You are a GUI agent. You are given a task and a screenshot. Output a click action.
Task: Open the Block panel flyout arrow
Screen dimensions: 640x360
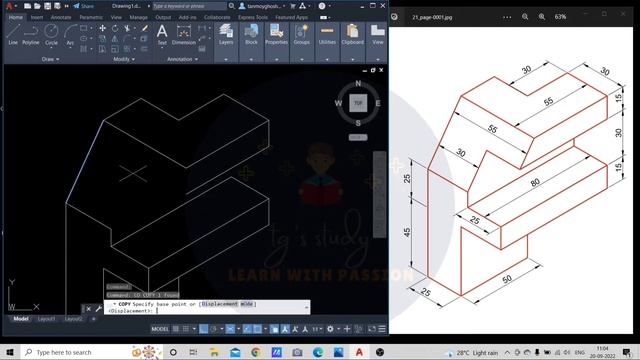point(251,60)
